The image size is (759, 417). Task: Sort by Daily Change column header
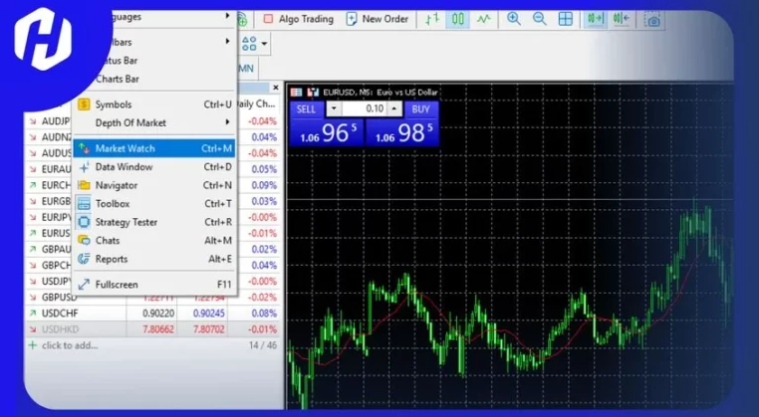click(x=256, y=104)
